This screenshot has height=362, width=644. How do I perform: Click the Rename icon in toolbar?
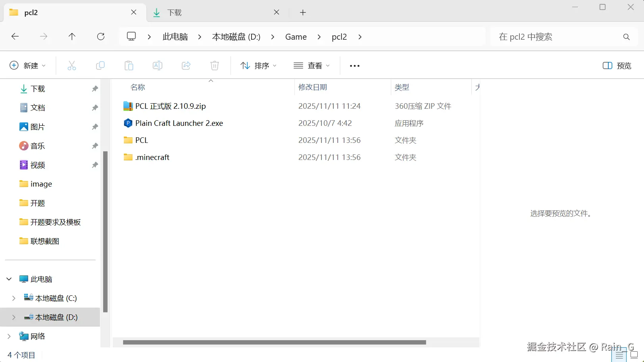tap(158, 65)
